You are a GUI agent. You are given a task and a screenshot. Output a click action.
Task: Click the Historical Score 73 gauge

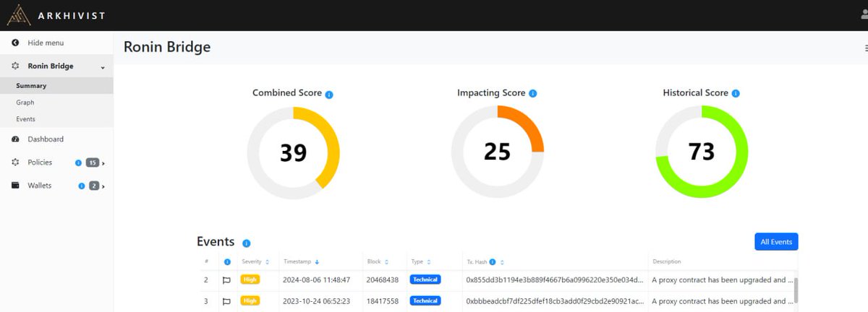[x=701, y=152]
